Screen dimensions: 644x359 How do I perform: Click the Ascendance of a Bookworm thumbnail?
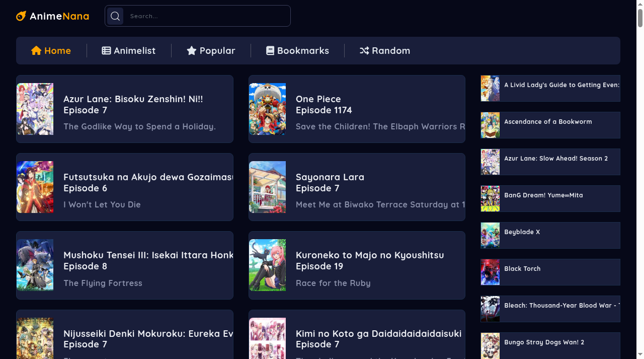490,125
